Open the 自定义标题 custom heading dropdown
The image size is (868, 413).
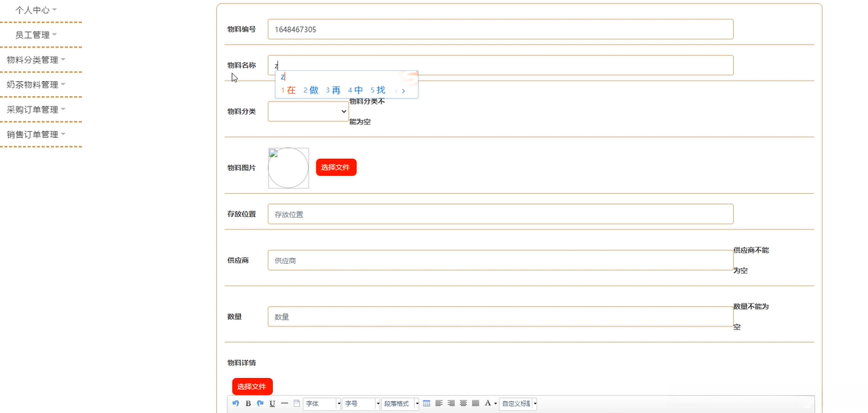(x=518, y=404)
